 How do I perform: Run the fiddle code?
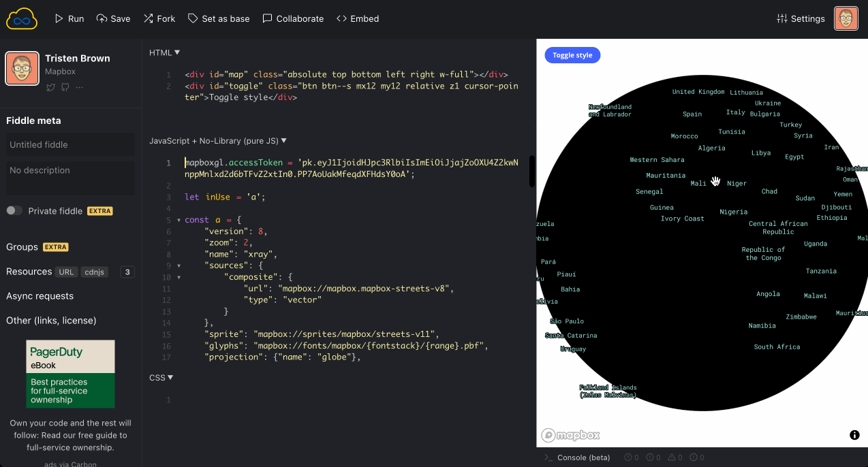pos(69,18)
